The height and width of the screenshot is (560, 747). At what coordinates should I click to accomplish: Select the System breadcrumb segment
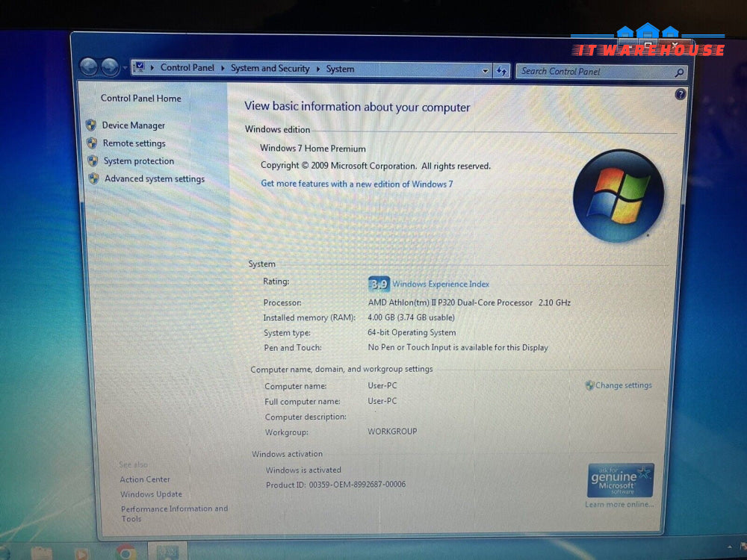[340, 69]
